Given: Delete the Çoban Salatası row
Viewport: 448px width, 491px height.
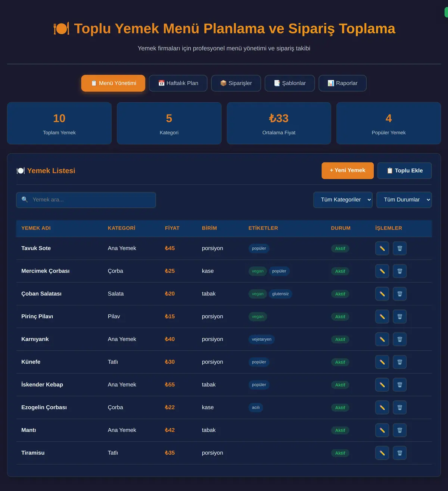Looking at the screenshot, I should pyautogui.click(x=399, y=294).
